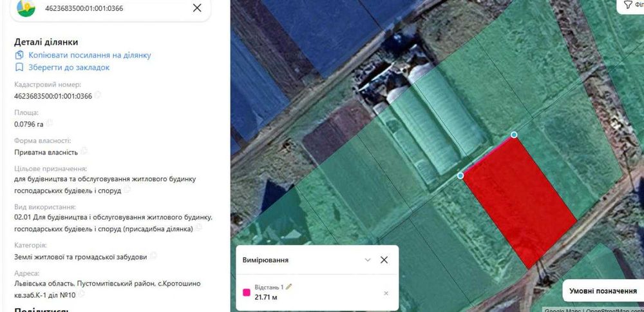Click the 'Землі житлової та громадської забудови' text
Viewport: 644px width, 312px height.
(80, 257)
